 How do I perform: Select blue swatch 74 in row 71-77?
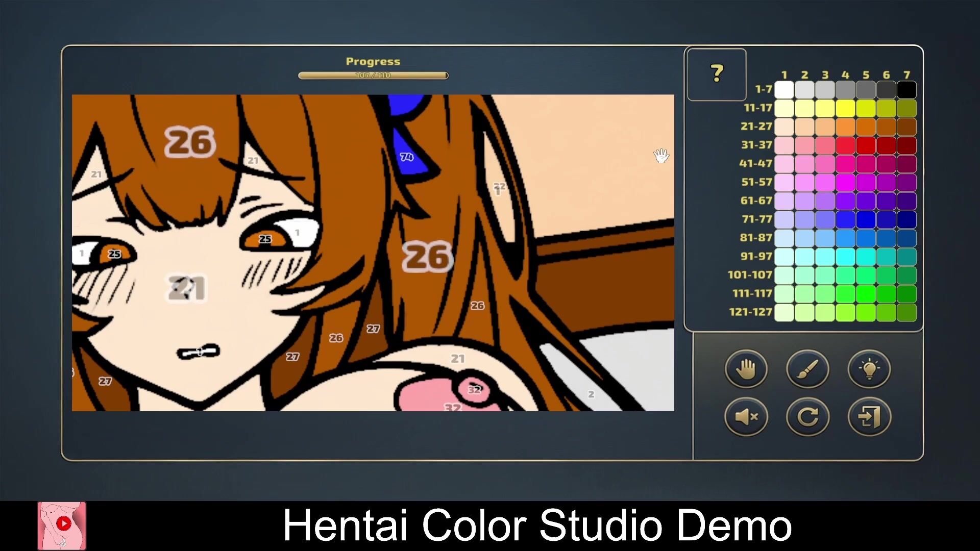(845, 219)
